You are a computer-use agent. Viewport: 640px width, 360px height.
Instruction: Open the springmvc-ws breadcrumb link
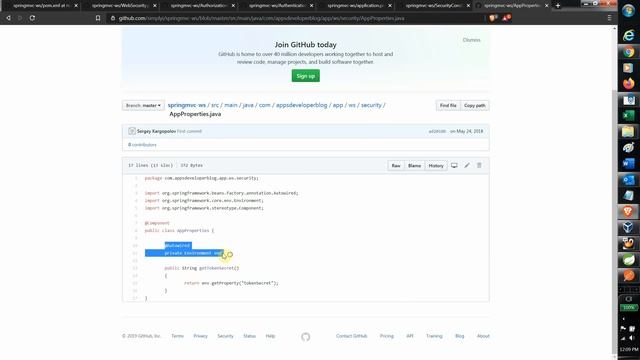tap(187, 105)
